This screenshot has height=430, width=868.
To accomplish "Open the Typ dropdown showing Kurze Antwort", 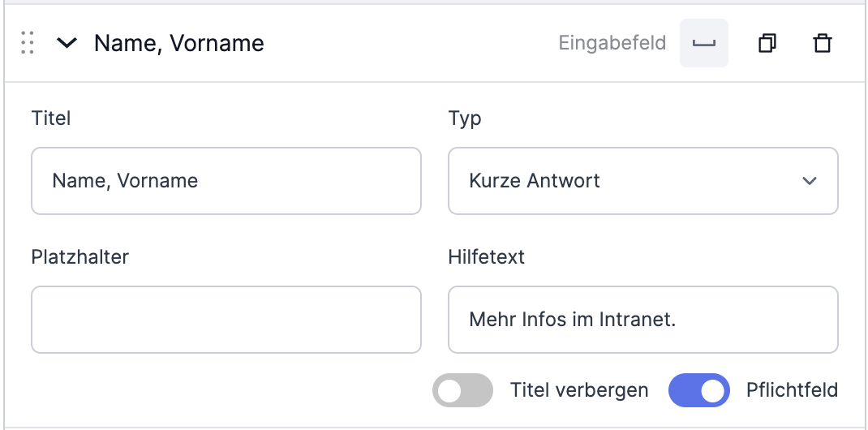I will pos(642,181).
